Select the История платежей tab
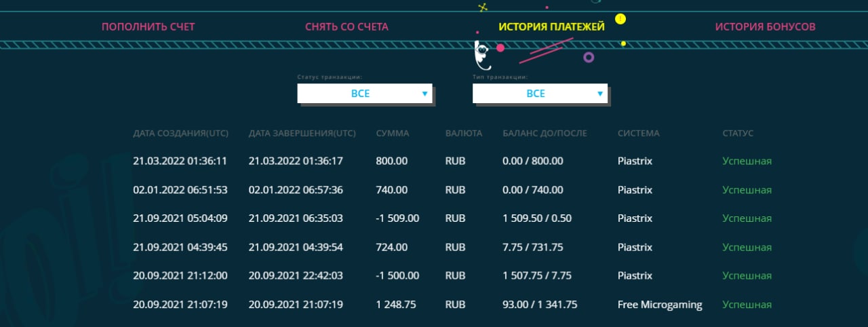 pyautogui.click(x=551, y=27)
